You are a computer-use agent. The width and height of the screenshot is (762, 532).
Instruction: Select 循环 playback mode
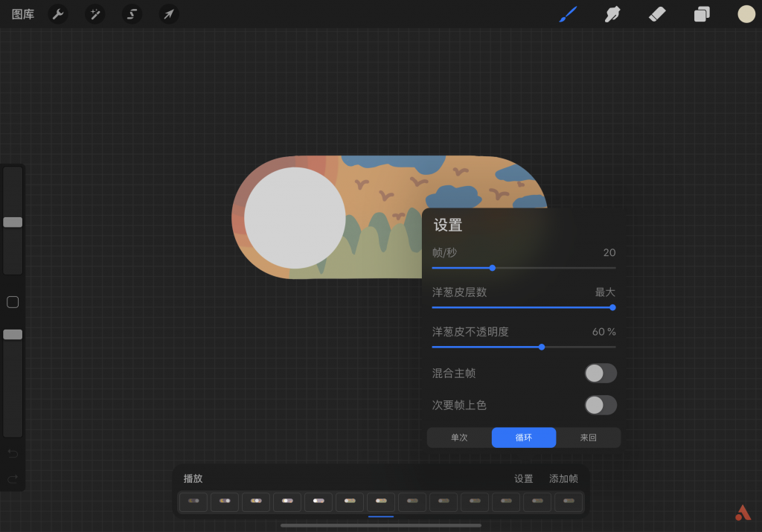[524, 438]
